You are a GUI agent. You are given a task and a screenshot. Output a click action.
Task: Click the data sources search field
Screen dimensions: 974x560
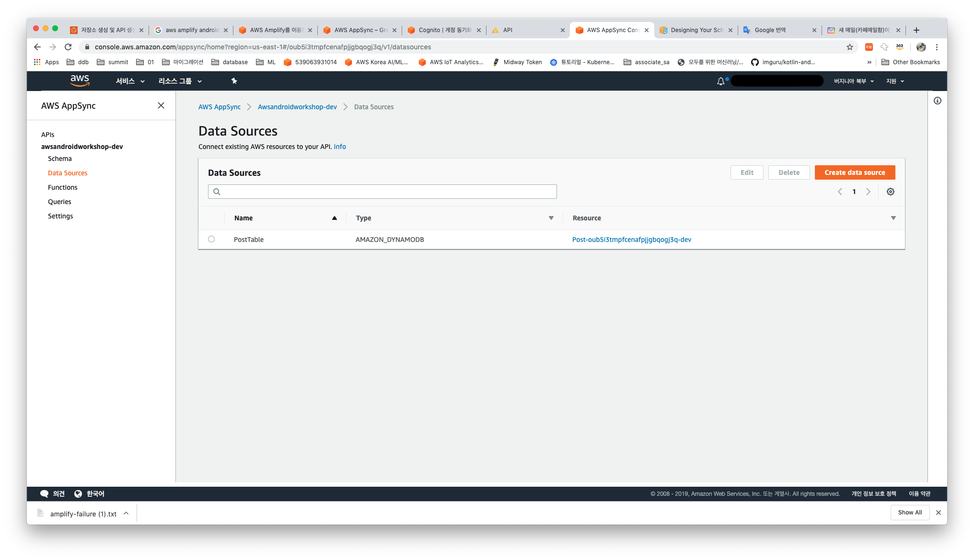tap(383, 192)
